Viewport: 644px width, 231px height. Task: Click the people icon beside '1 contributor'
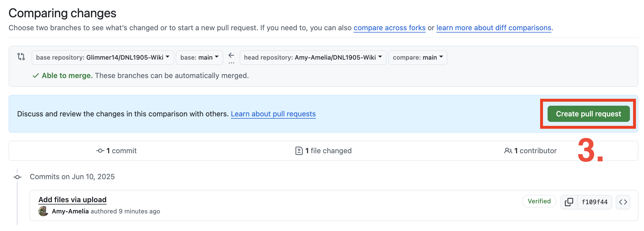(508, 151)
